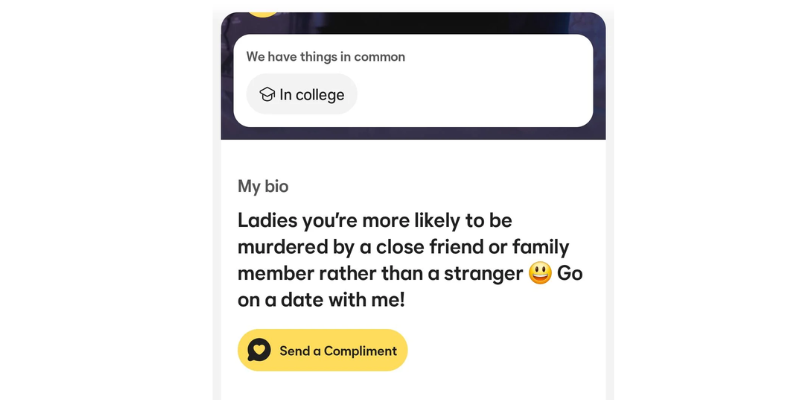788x400 pixels.
Task: Click the In college text label
Action: pyautogui.click(x=312, y=95)
